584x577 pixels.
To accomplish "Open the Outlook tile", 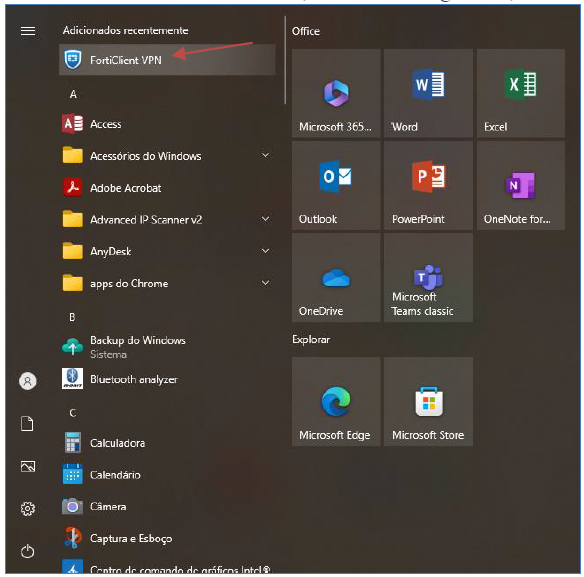I will click(x=336, y=186).
